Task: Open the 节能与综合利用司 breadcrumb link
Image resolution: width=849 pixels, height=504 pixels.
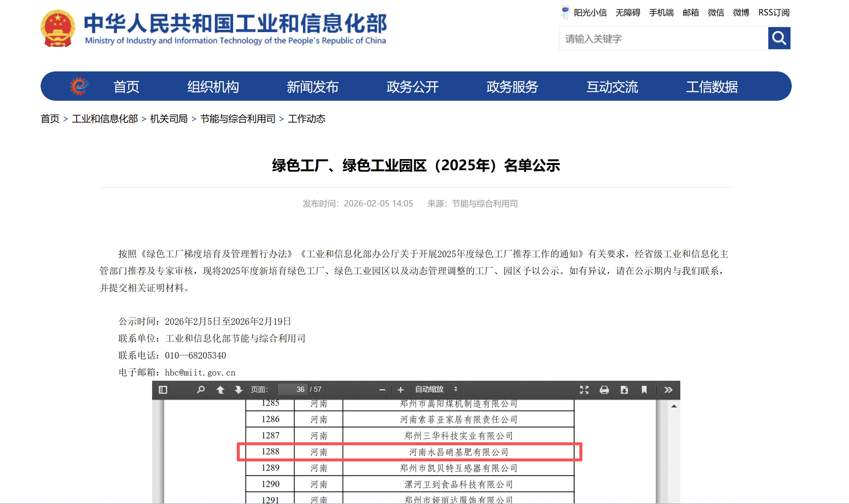Action: (x=238, y=119)
